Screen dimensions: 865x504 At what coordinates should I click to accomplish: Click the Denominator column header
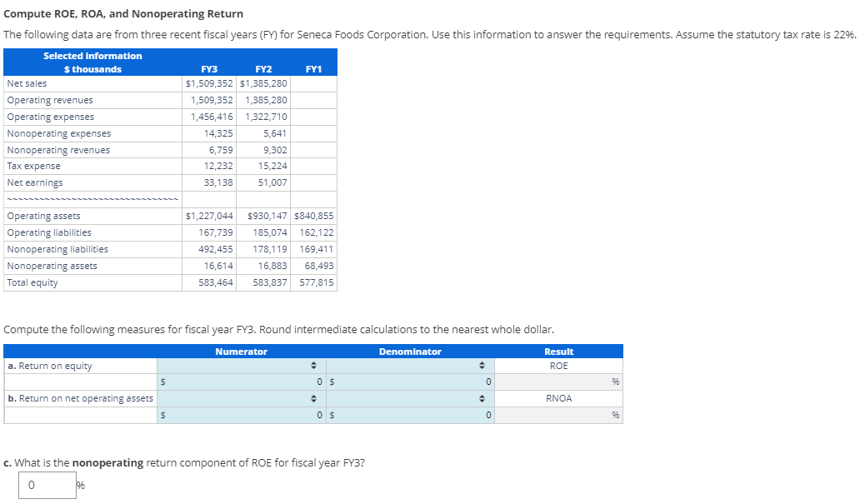click(x=410, y=352)
